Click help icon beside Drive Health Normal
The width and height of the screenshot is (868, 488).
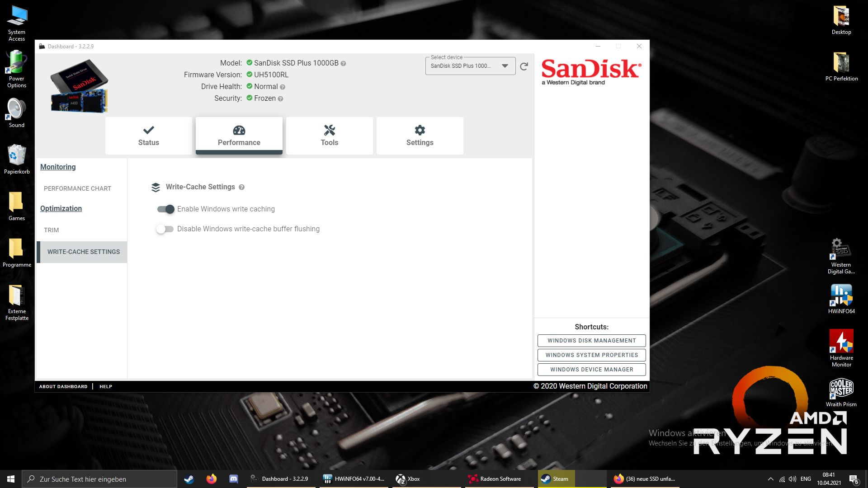tap(283, 87)
